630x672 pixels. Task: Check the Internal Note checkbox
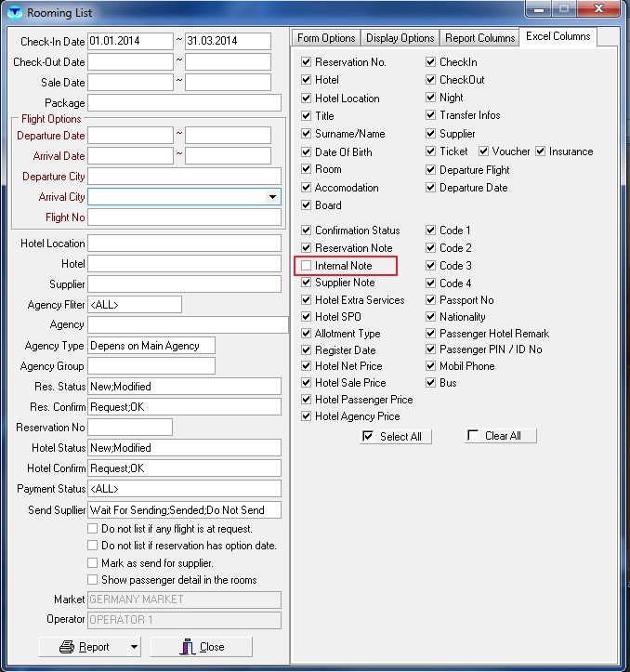coord(307,266)
